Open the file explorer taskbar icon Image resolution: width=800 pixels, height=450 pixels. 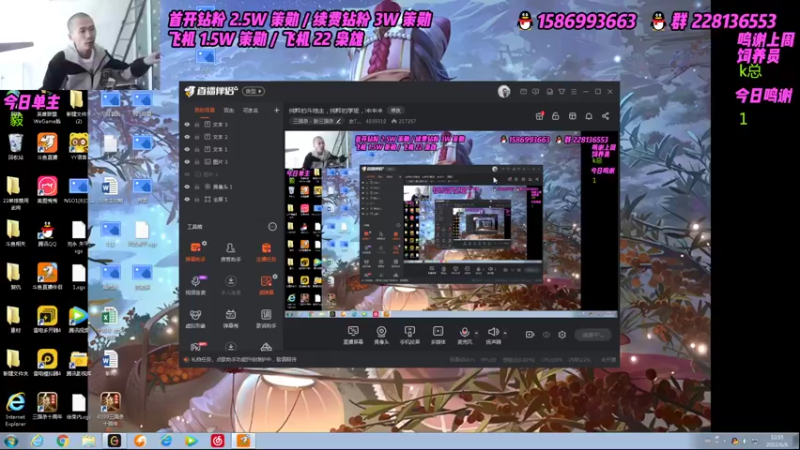tap(88, 441)
